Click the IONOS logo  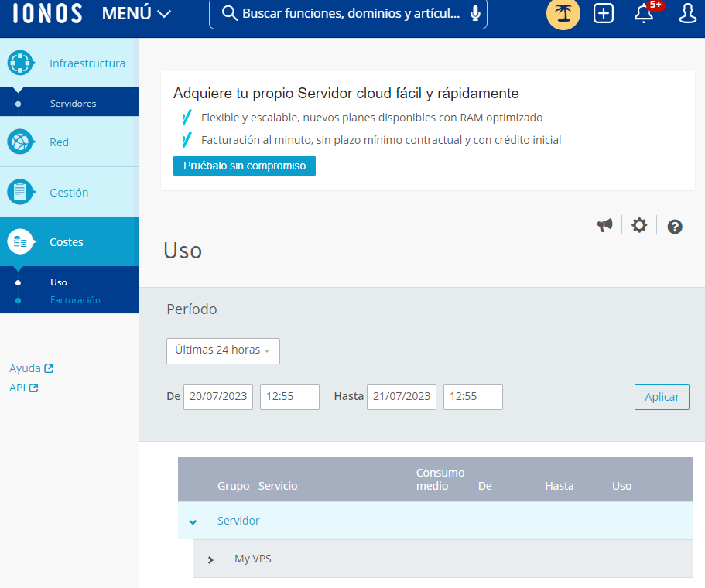[x=47, y=13]
